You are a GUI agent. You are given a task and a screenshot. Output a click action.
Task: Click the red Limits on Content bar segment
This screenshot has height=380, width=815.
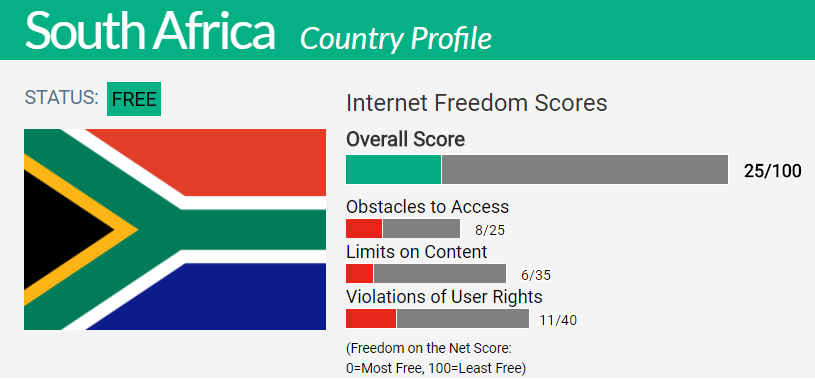tap(360, 273)
